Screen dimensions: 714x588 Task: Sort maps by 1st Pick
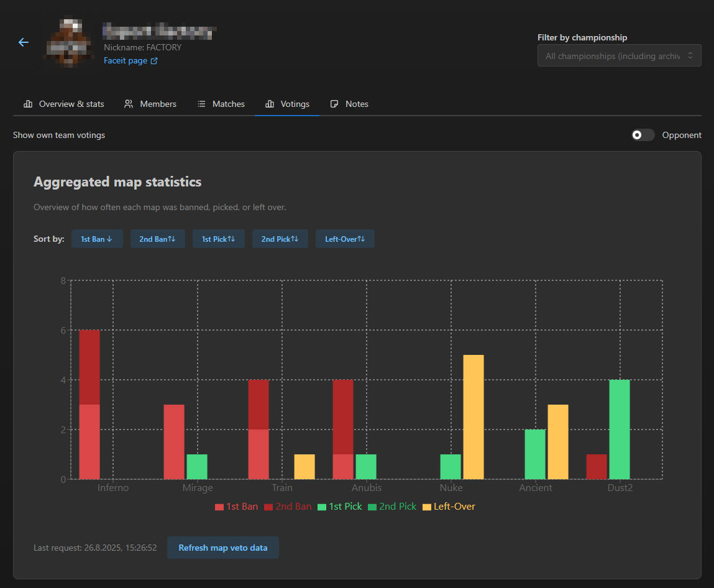[218, 239]
